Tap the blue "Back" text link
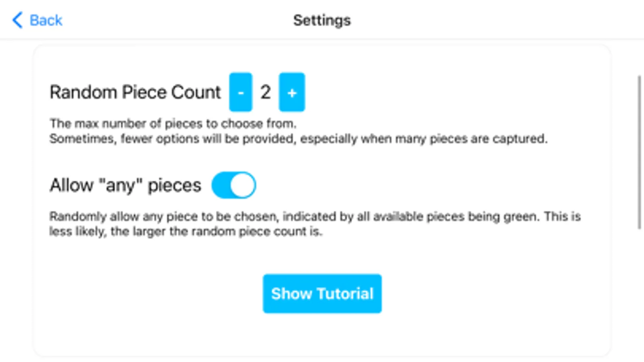 46,20
